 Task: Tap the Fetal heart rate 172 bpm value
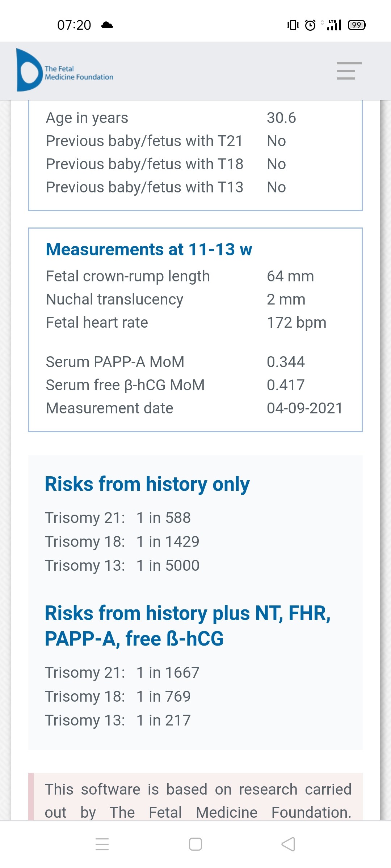(297, 323)
